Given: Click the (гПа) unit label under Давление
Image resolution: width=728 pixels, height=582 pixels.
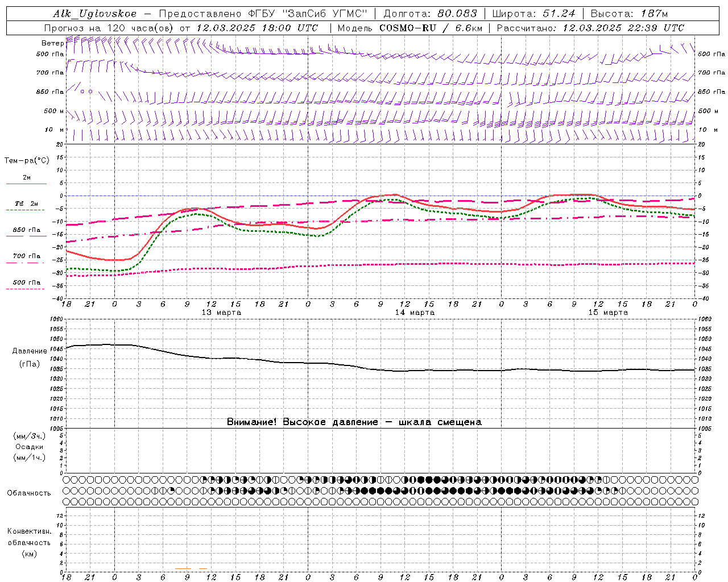Looking at the screenshot, I should [x=30, y=364].
